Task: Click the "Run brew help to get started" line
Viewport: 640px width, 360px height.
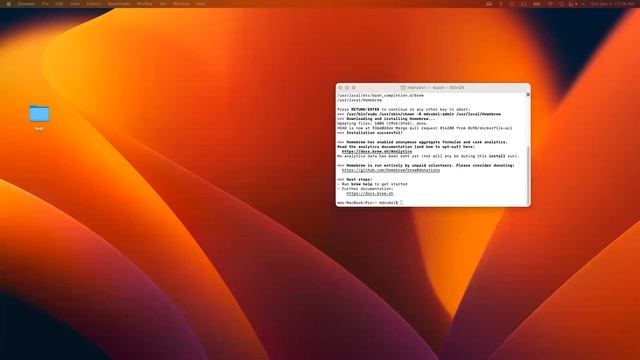Action: click(372, 184)
